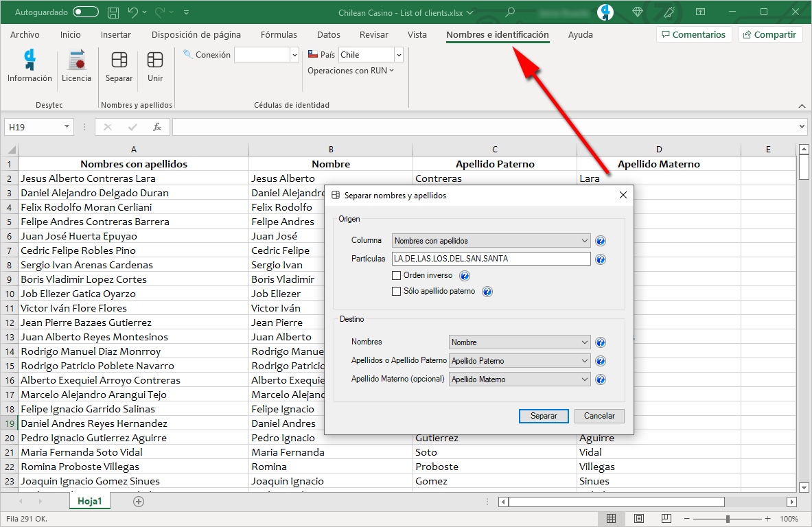Switch to Page Layout view using its status bar icon
Screen dimensions: 812x527
point(639,517)
